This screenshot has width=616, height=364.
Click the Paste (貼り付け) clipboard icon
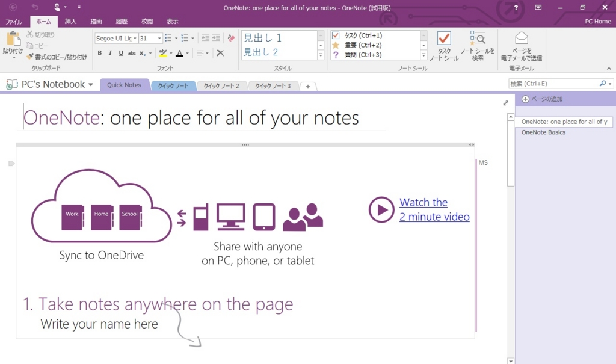click(13, 39)
